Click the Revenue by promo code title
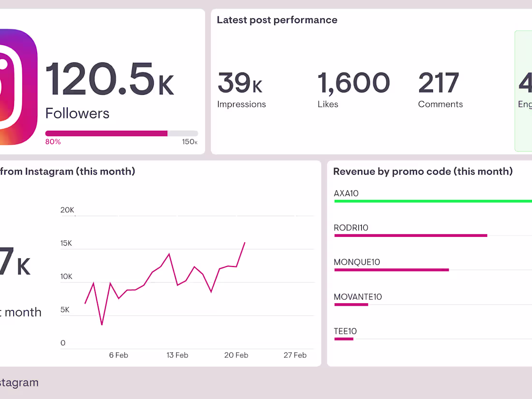This screenshot has height=399, width=532. click(423, 171)
